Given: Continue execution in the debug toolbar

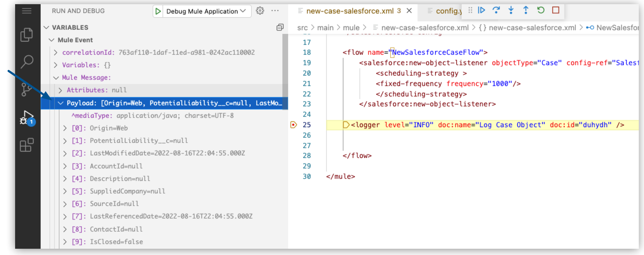Looking at the screenshot, I should [482, 10].
